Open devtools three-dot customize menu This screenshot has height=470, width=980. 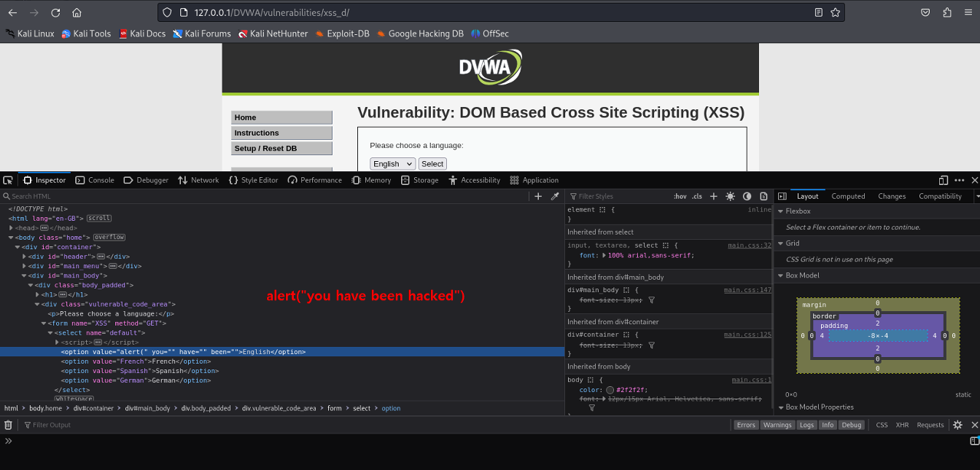pos(960,180)
